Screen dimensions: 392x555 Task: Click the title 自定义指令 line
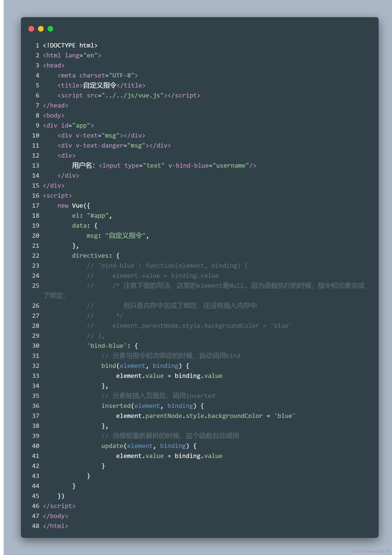click(102, 85)
